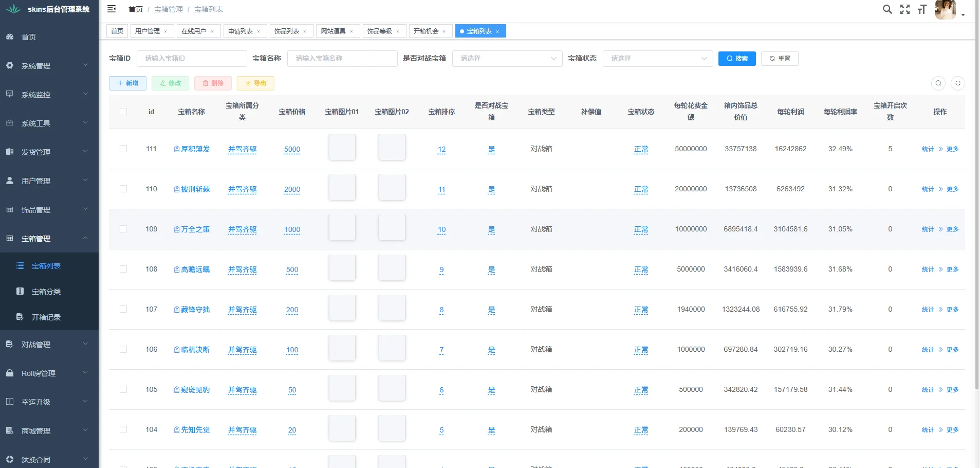Collapse the sidebar using hamburger icon
The width and height of the screenshot is (980, 468).
tap(112, 9)
